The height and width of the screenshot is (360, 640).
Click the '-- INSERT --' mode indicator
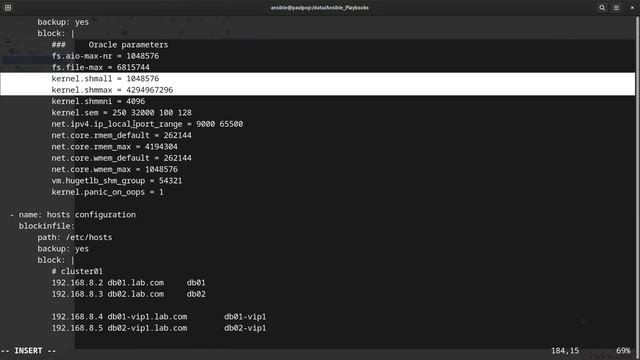coord(28,351)
